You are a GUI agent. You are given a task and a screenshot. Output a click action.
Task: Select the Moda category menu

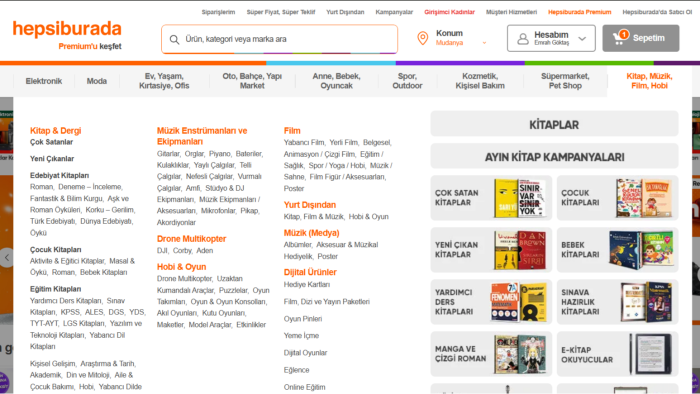tap(96, 81)
